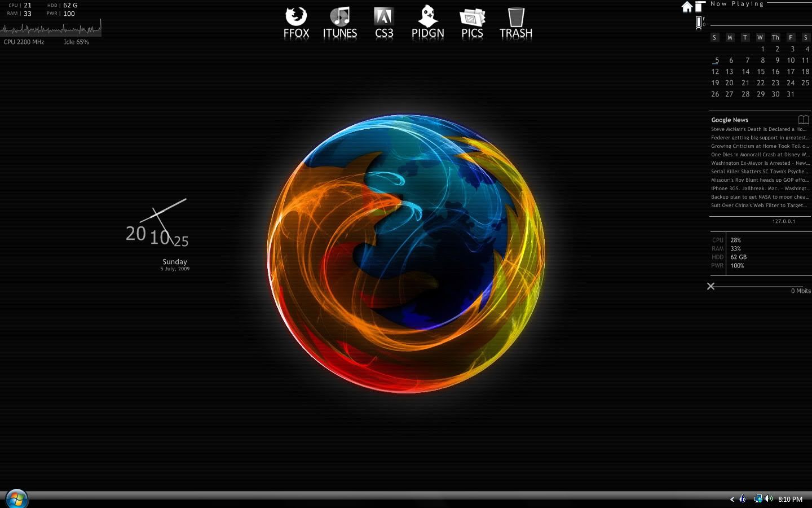Click the 127.0.0.1 IP address text

click(x=784, y=221)
